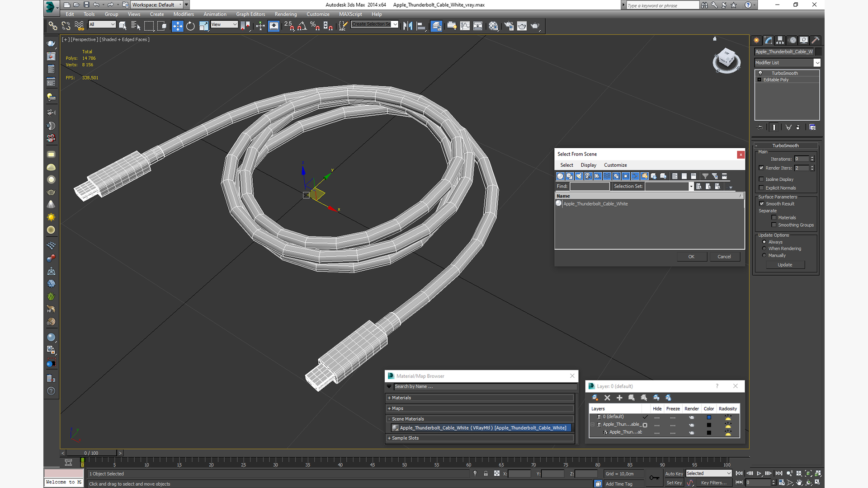Toggle the Angle Snap tool
The image size is (868, 488).
tap(302, 26)
